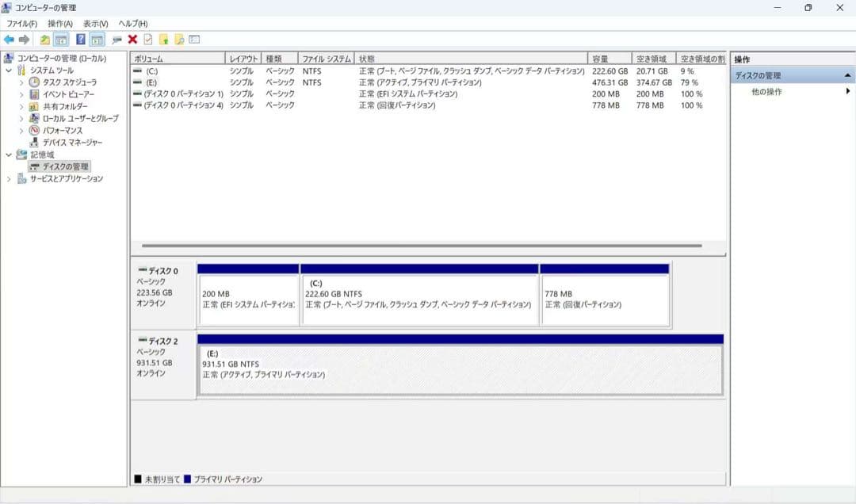Image resolution: width=856 pixels, height=504 pixels.
Task: Select the (E:) row in the volume list
Action: 238,82
